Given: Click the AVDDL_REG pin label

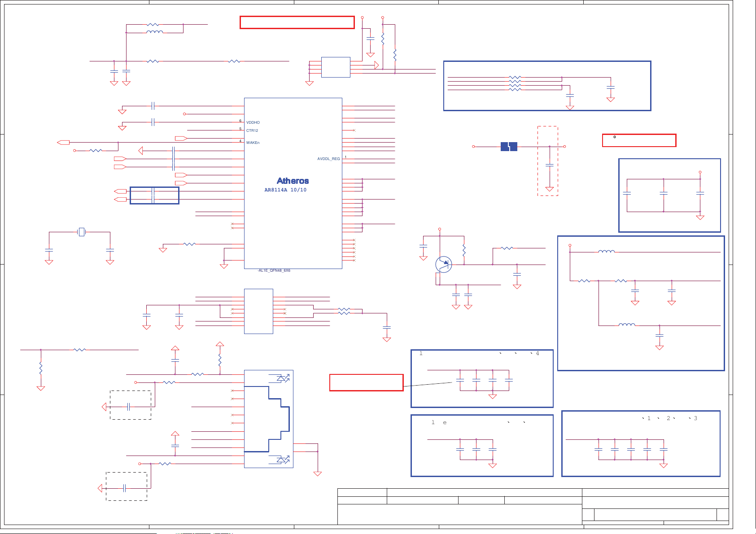Looking at the screenshot, I should tap(328, 159).
